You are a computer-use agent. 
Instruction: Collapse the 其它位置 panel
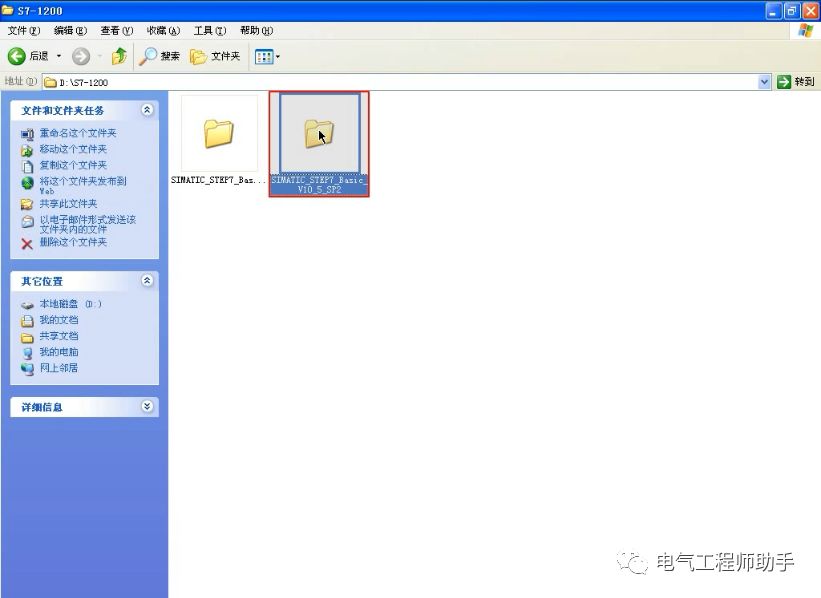(147, 281)
